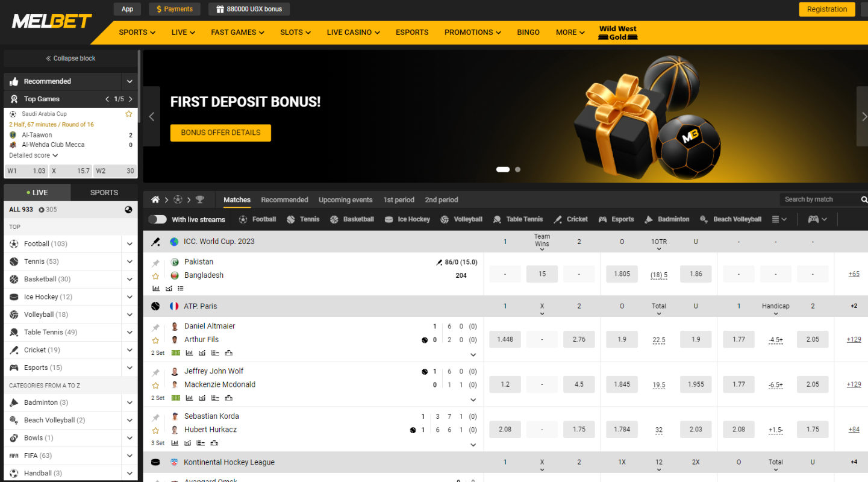Pin the Pakistan vs Bangladesh match
This screenshot has height=482, width=868.
point(155,263)
